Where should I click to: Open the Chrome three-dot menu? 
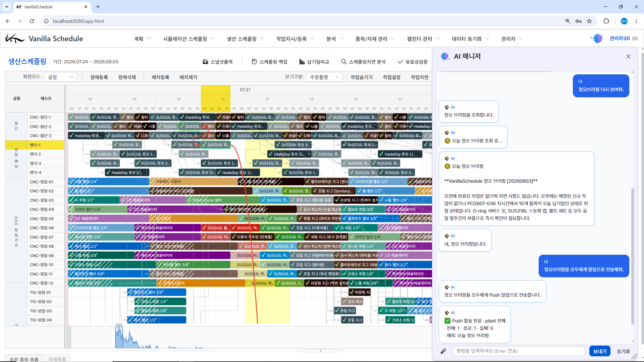[636, 21]
